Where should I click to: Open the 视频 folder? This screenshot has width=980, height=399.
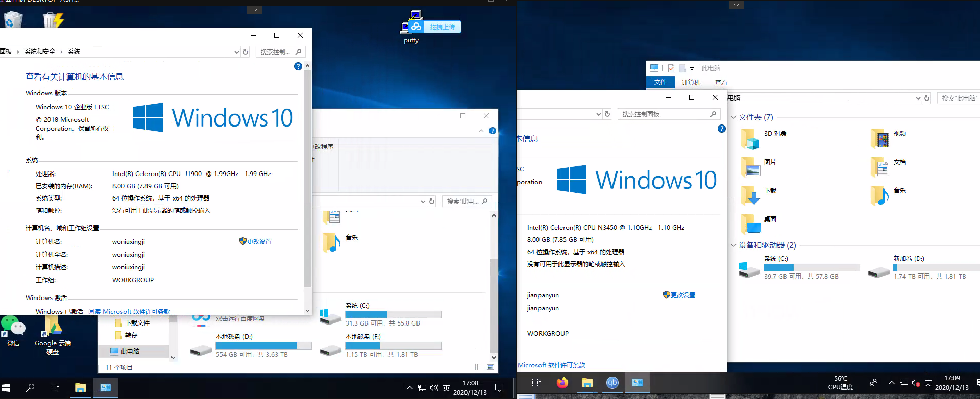click(889, 138)
